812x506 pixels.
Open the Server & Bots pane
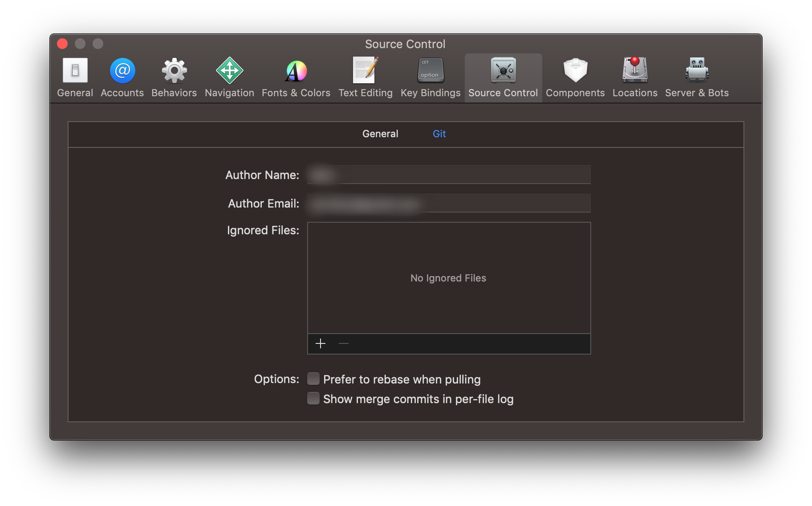pos(697,77)
